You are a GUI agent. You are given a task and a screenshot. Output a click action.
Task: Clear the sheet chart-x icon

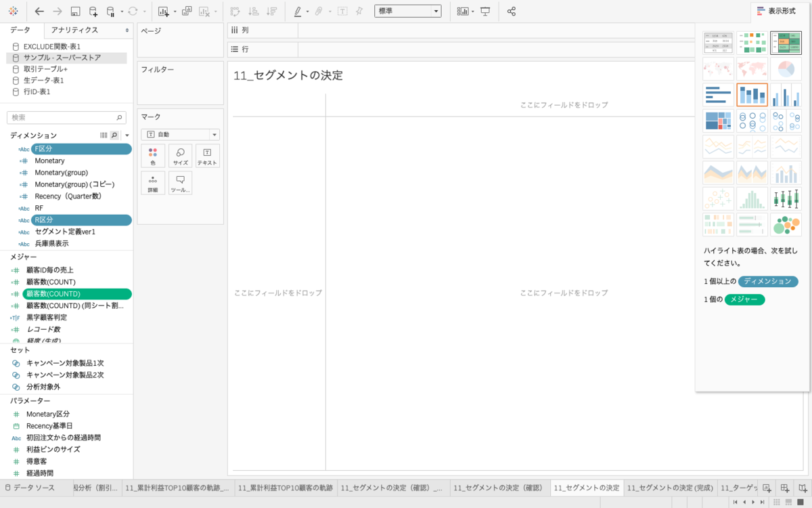coord(205,11)
